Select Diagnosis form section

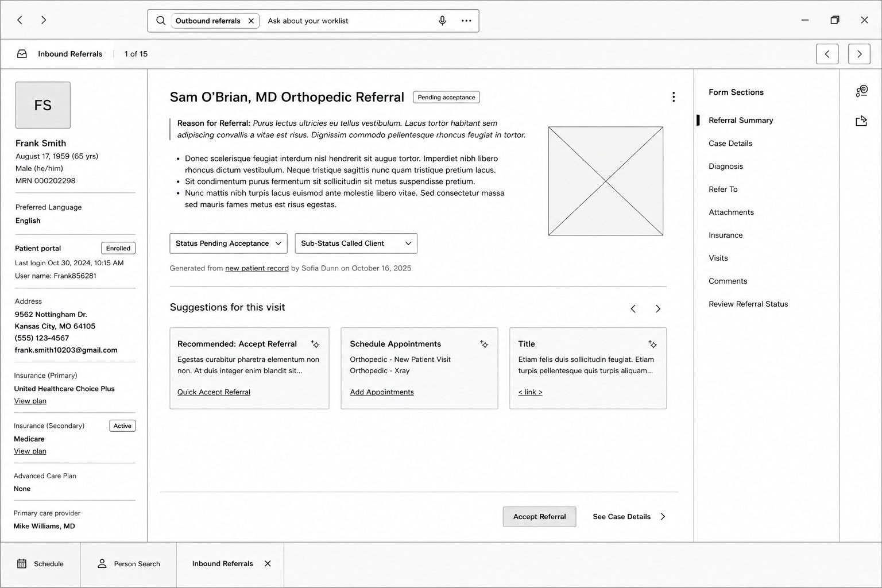726,167
